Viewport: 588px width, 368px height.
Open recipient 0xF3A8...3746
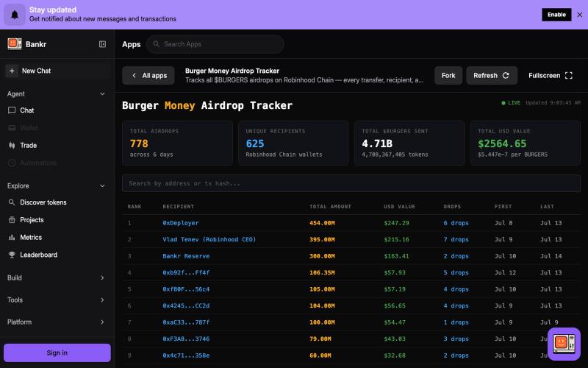pyautogui.click(x=186, y=339)
